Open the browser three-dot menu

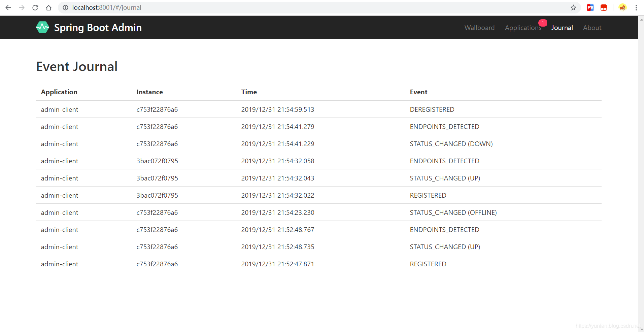pos(636,8)
